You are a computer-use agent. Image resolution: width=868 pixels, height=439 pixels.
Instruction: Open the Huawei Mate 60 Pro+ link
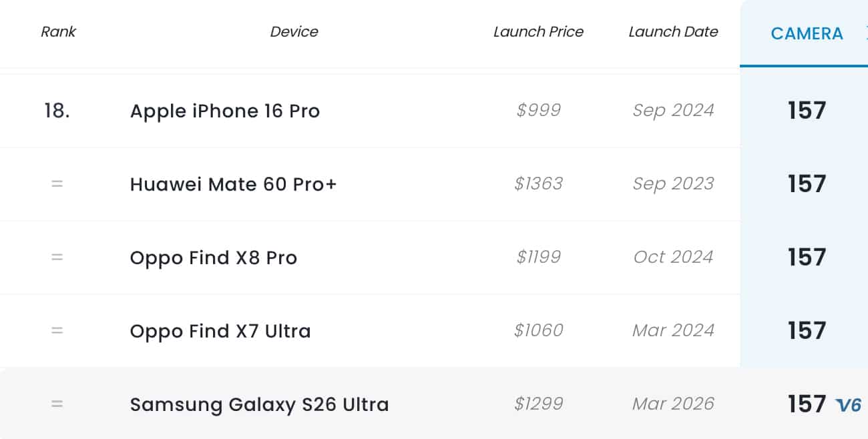pyautogui.click(x=233, y=184)
